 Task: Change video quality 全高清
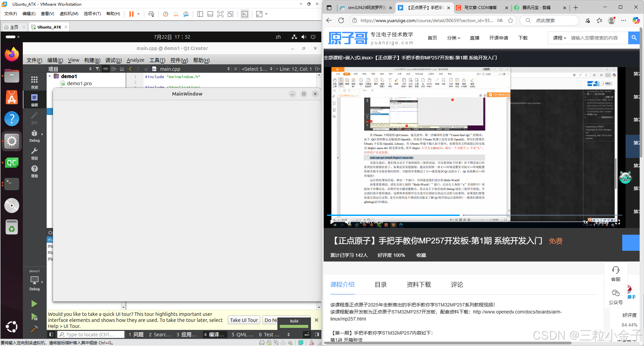(601, 222)
